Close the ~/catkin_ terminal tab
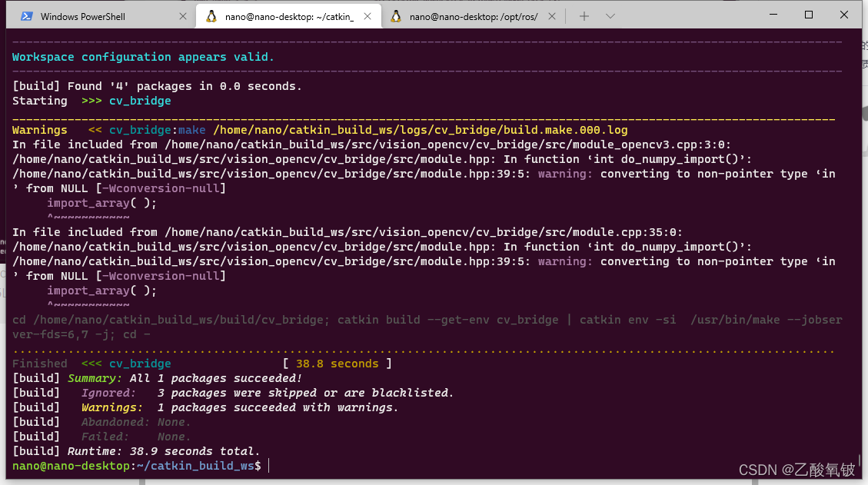 click(367, 17)
